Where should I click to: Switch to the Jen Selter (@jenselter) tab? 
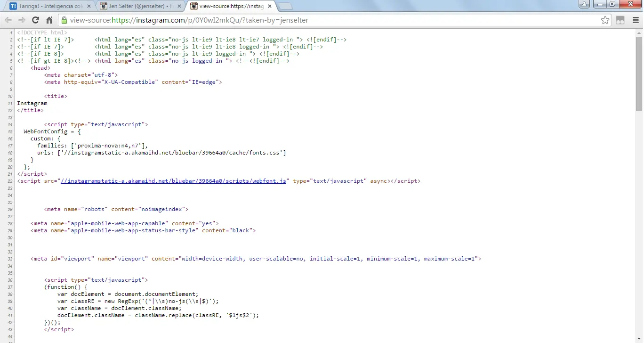click(140, 7)
